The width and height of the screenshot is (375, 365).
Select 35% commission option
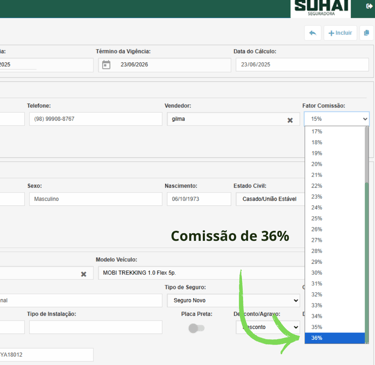click(335, 327)
